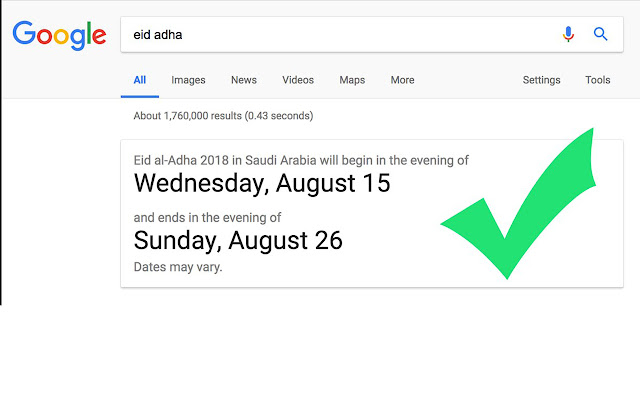Viewport: 640px width, 400px height.
Task: Click 'and ends in the evening of' text
Action: pyautogui.click(x=207, y=217)
